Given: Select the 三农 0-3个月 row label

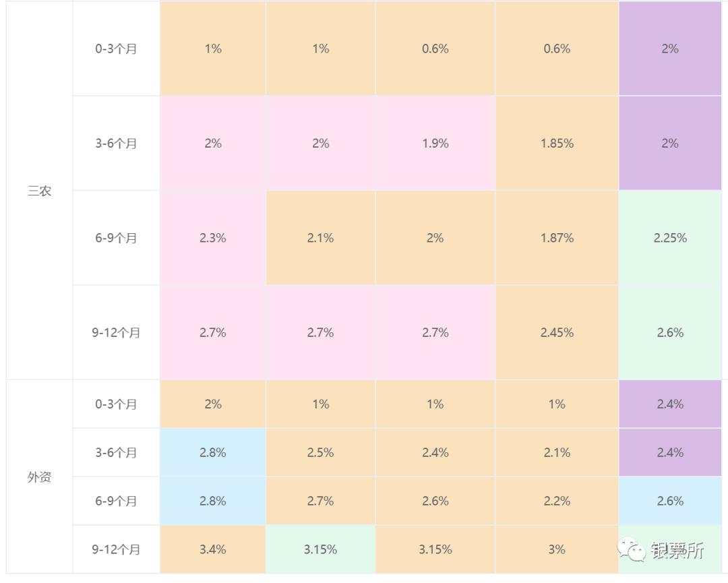Looking at the screenshot, I should [116, 49].
